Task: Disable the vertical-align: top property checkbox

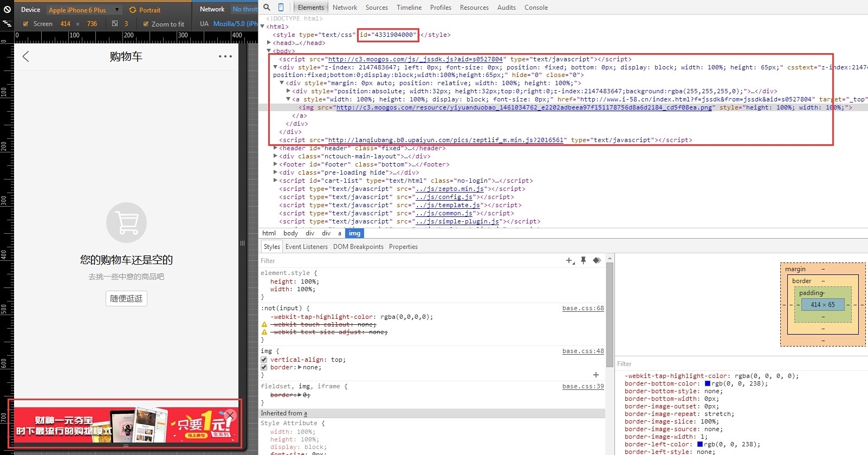Action: tap(264, 360)
